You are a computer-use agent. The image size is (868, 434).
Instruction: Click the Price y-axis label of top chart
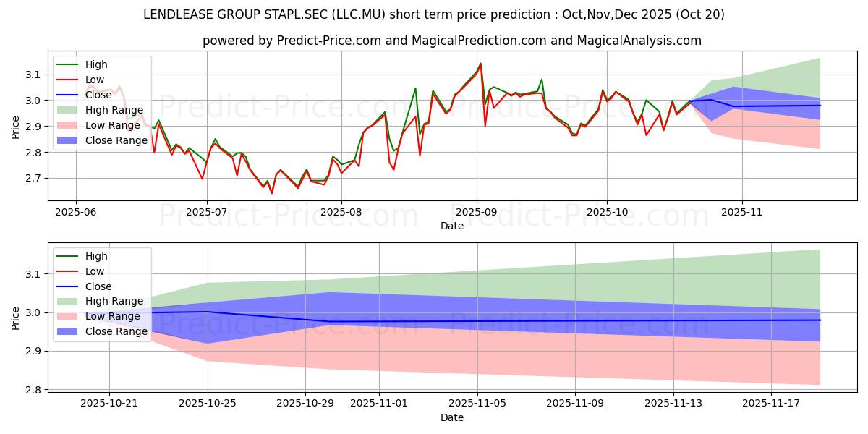16,127
